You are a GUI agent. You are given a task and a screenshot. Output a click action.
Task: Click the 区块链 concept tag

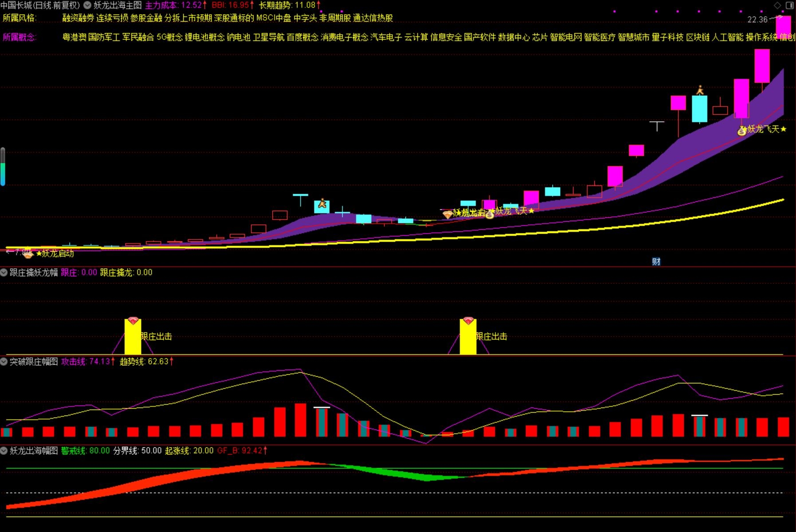(698, 37)
